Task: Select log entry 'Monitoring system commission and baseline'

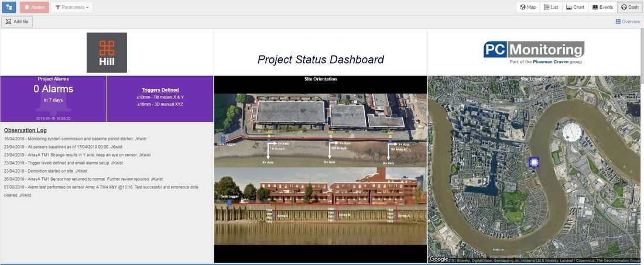Action: tap(75, 139)
